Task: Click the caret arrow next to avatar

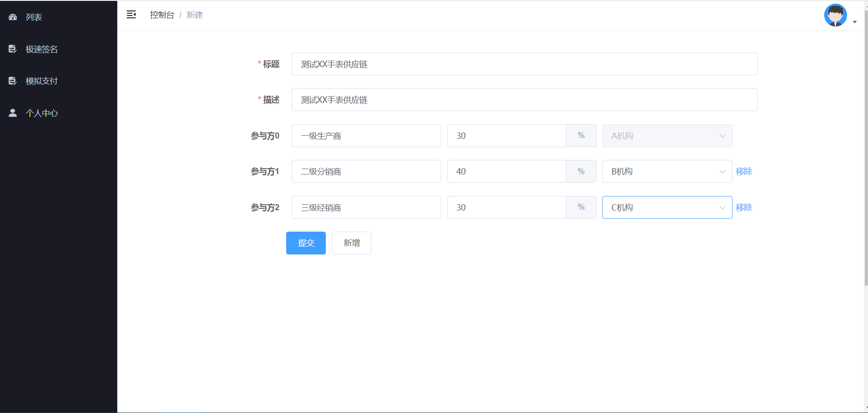Action: click(854, 22)
